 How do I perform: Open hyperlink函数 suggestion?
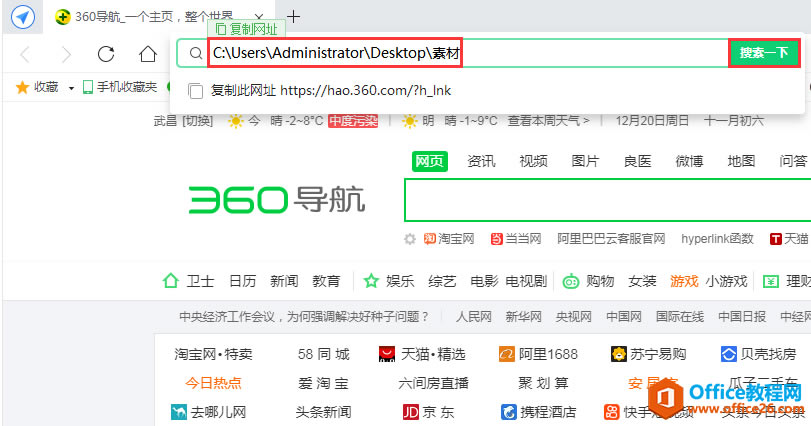(717, 239)
